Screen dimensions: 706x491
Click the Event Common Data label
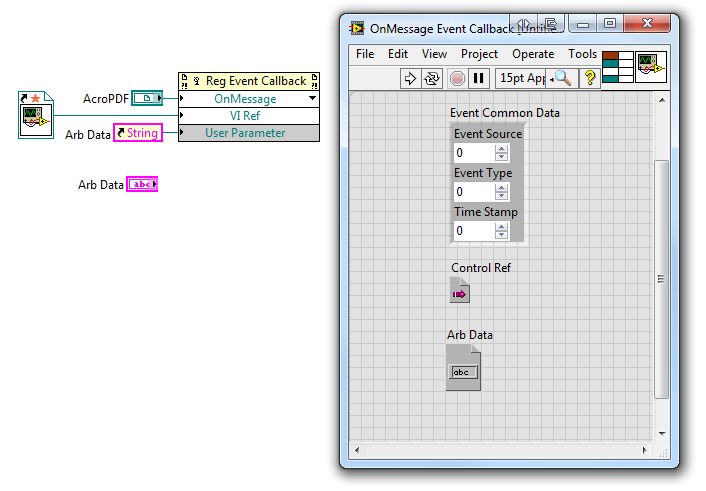tap(505, 113)
